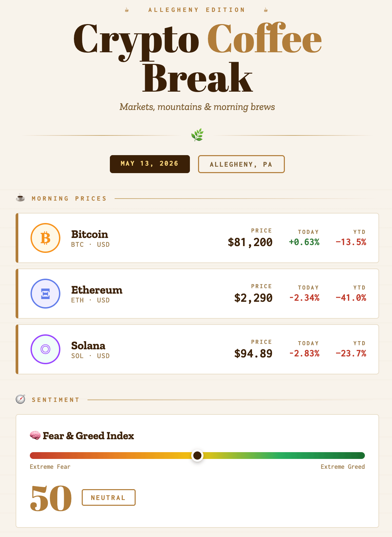Click the large 50 index score
Screen dimensions: 392x537
(51, 498)
